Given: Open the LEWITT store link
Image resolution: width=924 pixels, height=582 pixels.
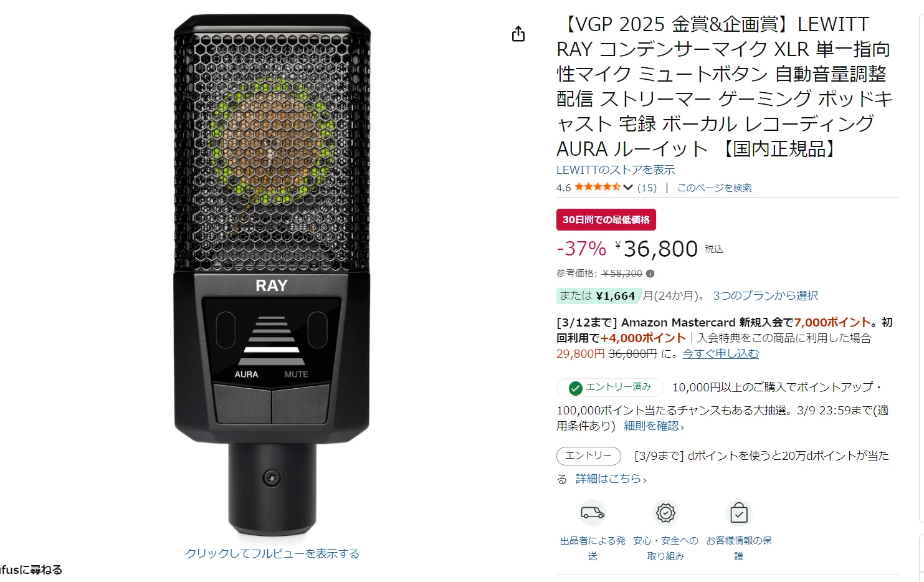Looking at the screenshot, I should pyautogui.click(x=616, y=169).
